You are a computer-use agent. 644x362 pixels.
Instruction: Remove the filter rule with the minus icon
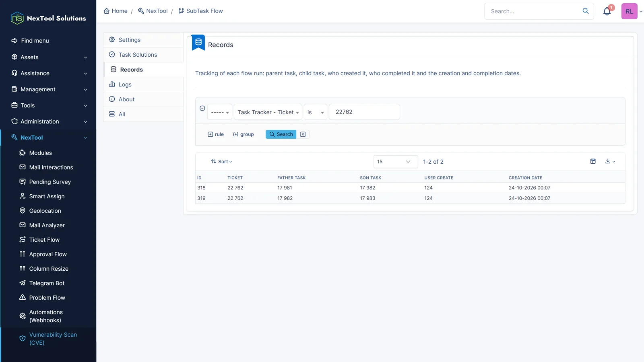[202, 108]
